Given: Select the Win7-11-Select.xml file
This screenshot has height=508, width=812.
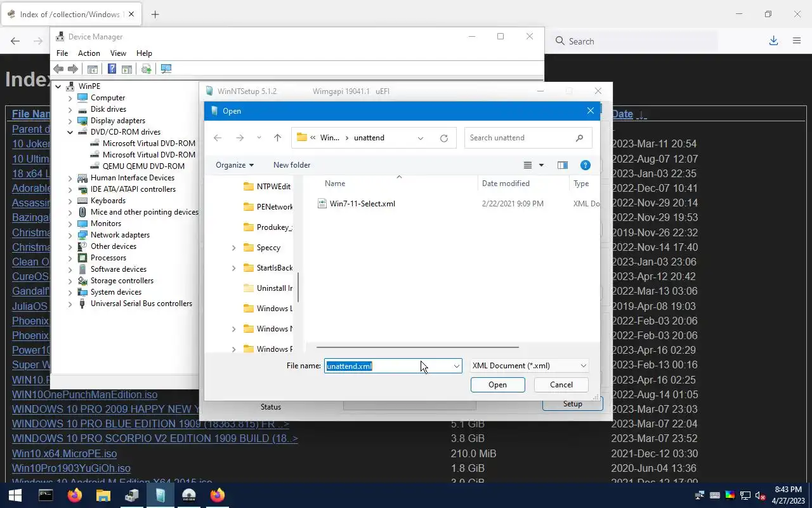Looking at the screenshot, I should click(x=362, y=204).
